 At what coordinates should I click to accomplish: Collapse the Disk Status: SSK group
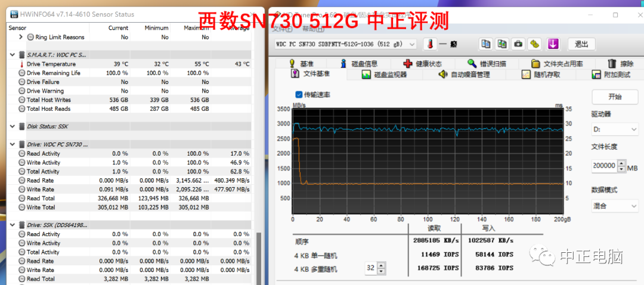pos(12,126)
